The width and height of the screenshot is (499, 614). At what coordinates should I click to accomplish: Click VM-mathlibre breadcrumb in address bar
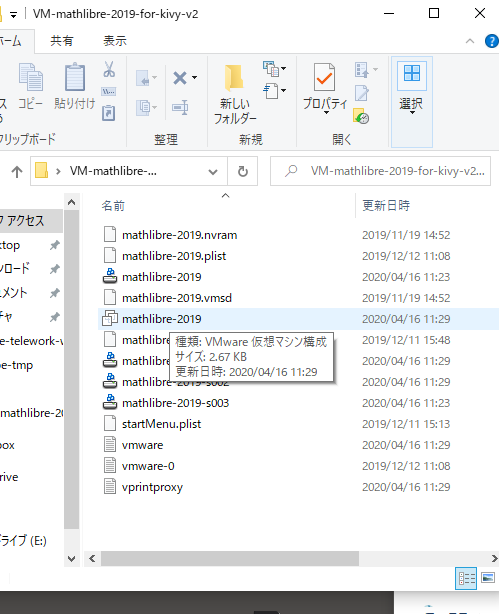113,171
